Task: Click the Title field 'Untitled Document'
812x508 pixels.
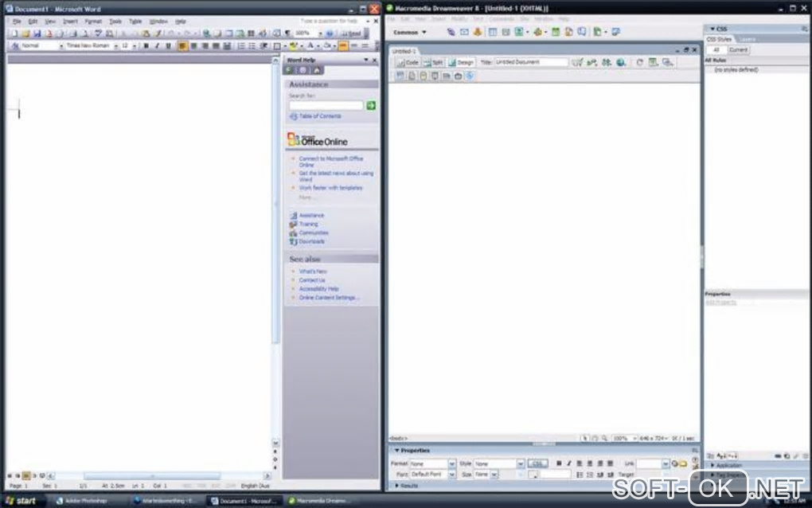Action: (531, 62)
